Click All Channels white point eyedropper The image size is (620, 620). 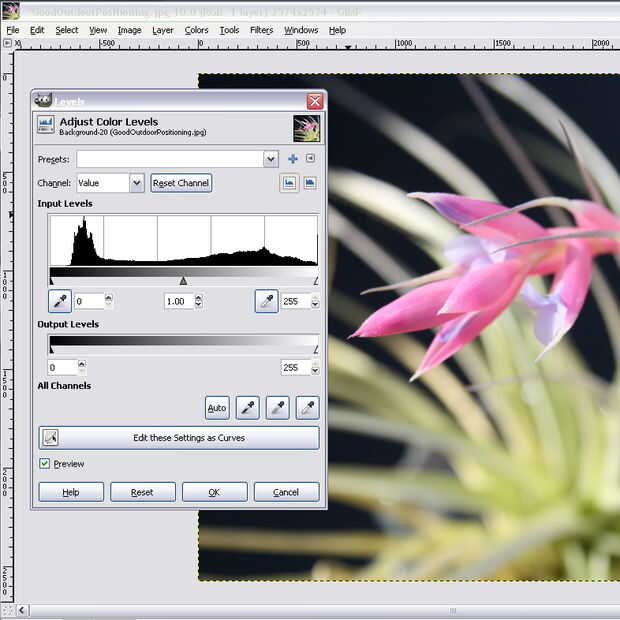click(308, 408)
